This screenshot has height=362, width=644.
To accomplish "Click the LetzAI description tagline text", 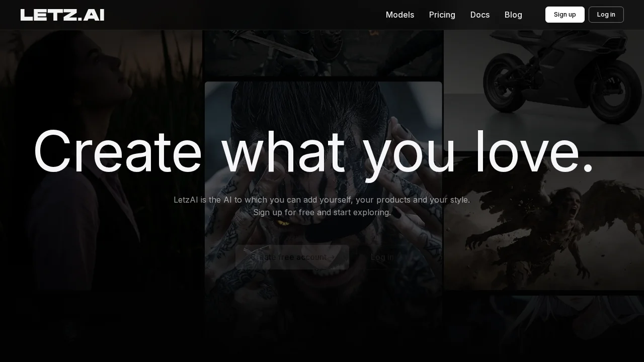I will pyautogui.click(x=321, y=200).
